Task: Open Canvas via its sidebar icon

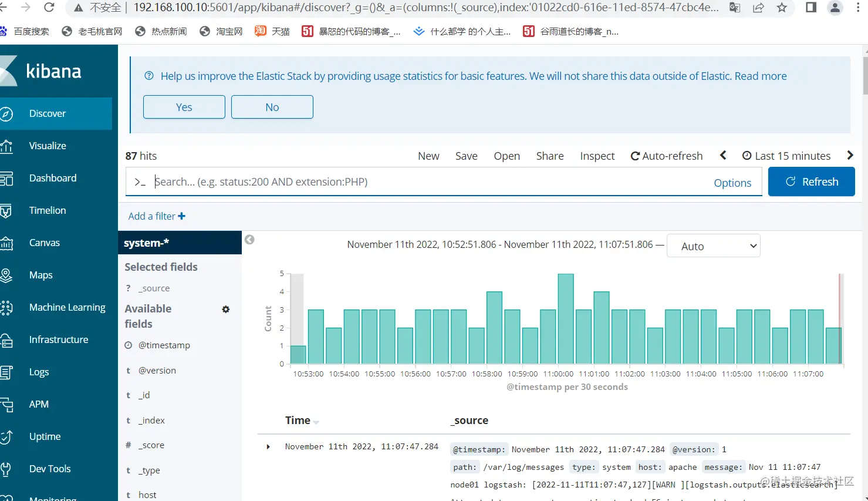Action: pyautogui.click(x=6, y=243)
